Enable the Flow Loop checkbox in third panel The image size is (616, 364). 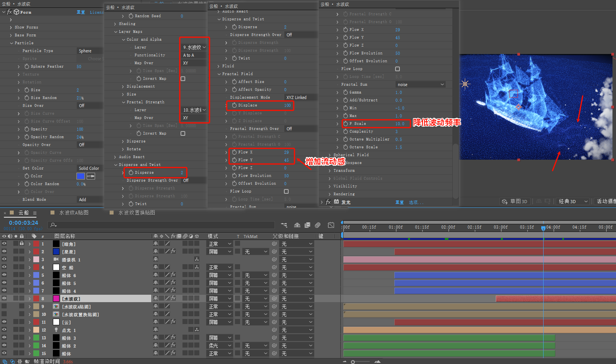point(286,191)
